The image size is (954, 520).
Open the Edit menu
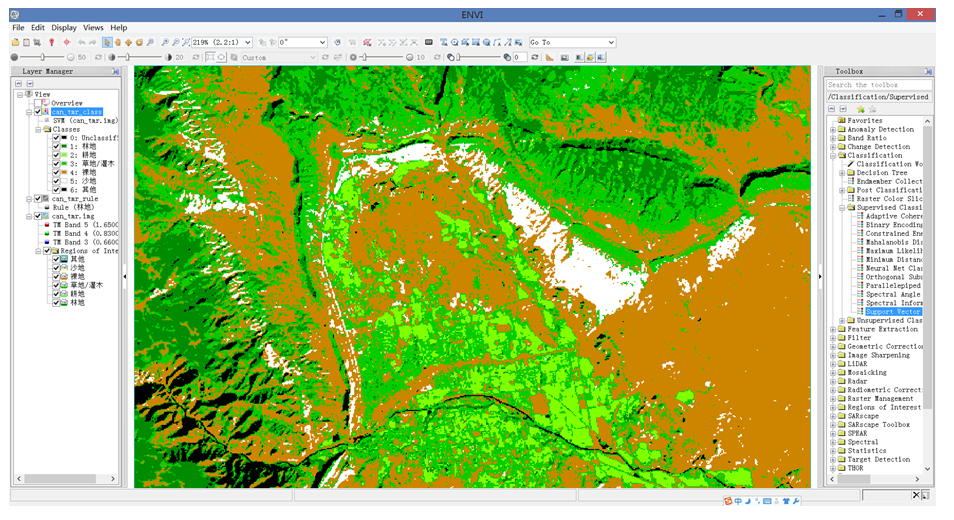[38, 27]
